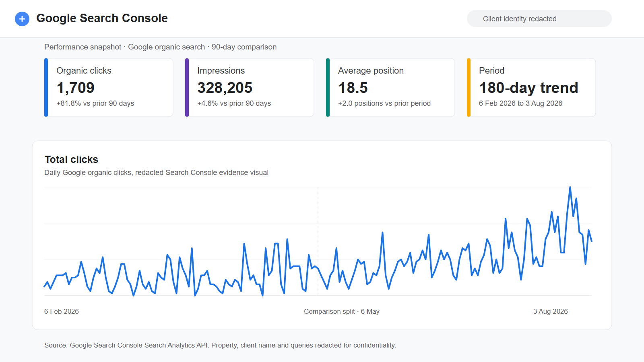This screenshot has width=644, height=362.
Task: Select the Impressions card label
Action: click(221, 71)
